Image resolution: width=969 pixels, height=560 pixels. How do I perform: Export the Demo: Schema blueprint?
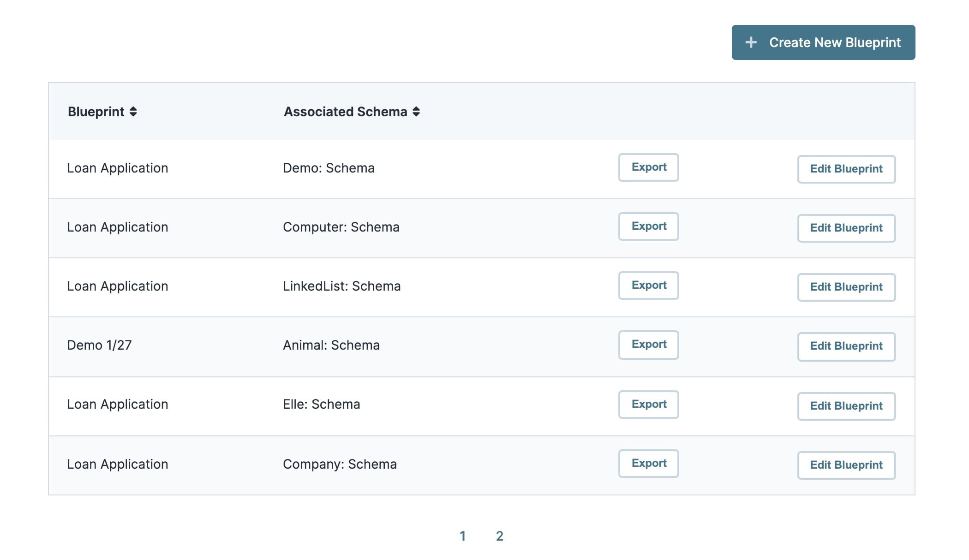(648, 167)
